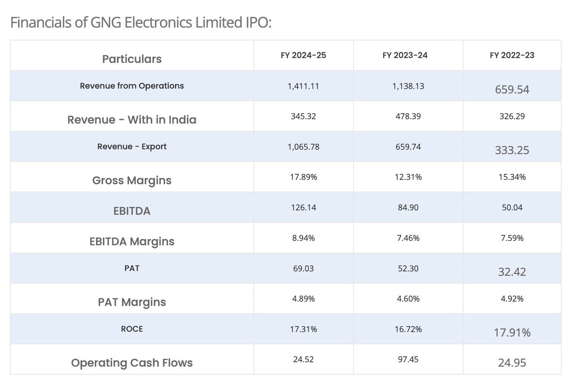Select the 50.04 EBITDA value
576x392 pixels.
[512, 207]
